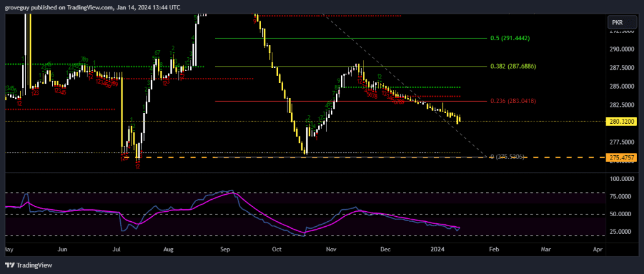Click the Nov label on time axis

(331, 249)
